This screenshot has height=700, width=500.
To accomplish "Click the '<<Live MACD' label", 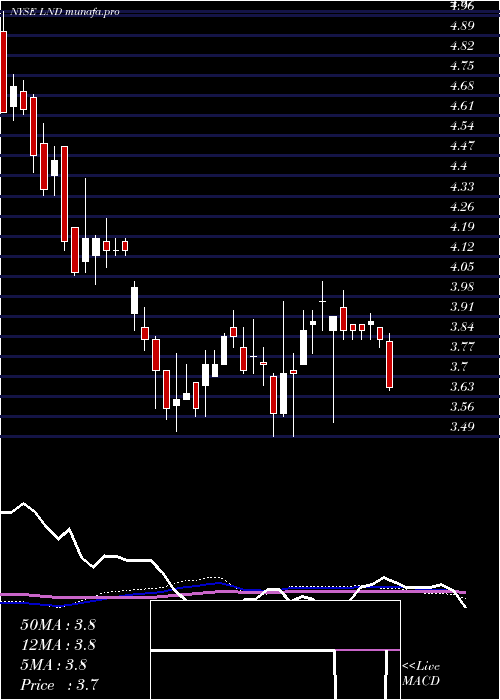I will (x=421, y=674).
